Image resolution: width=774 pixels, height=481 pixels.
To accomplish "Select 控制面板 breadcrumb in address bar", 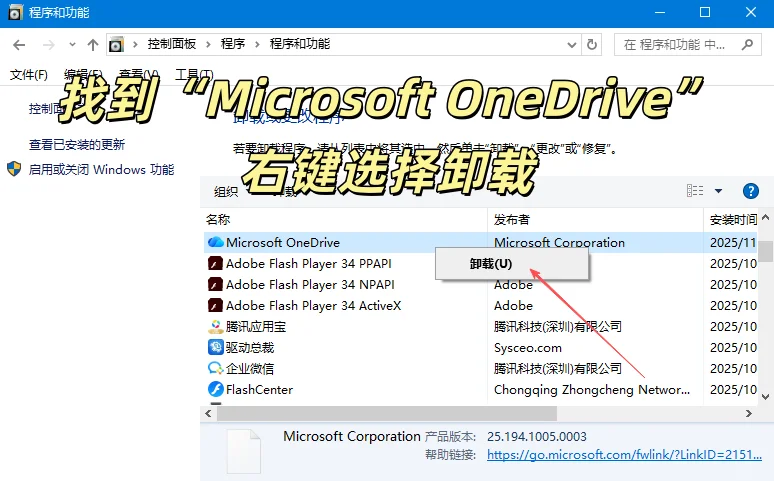I will (171, 44).
